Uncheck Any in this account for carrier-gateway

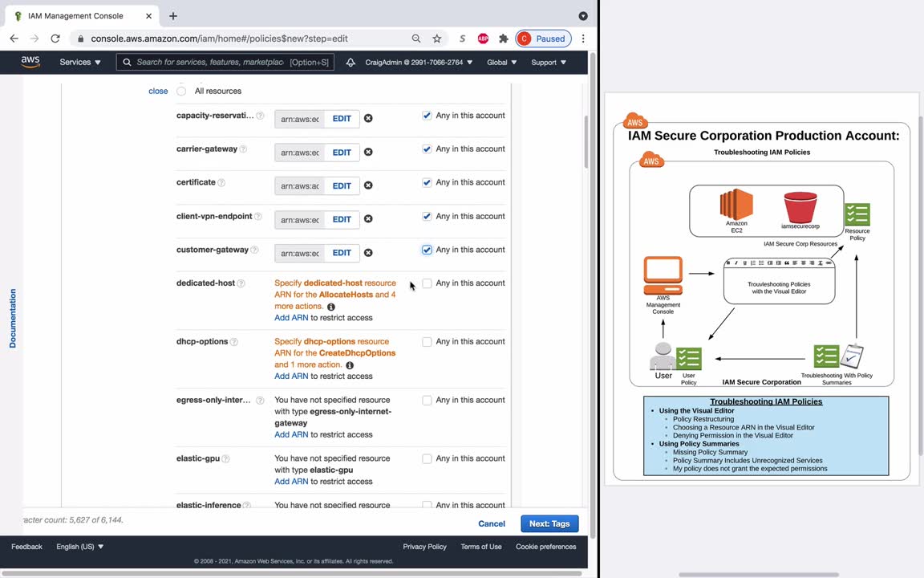pos(427,149)
